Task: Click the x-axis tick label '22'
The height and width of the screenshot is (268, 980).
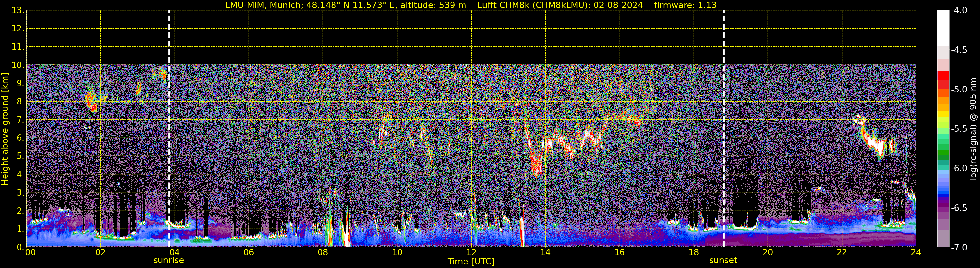Action: tap(842, 252)
